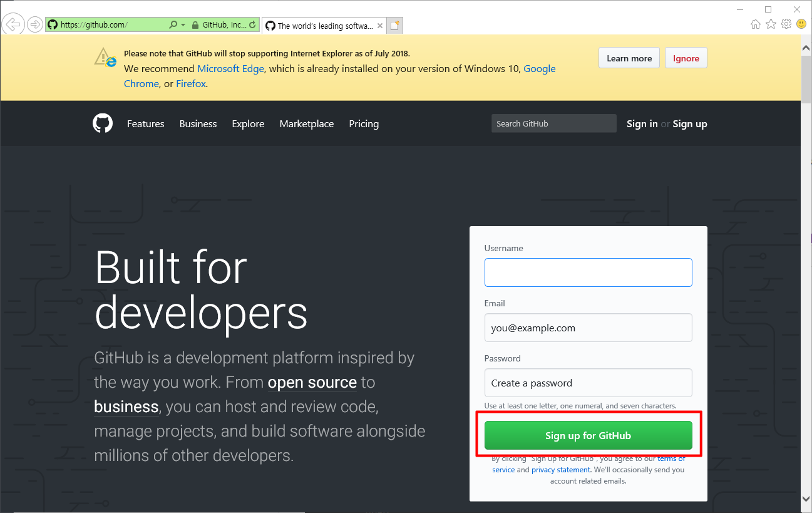This screenshot has height=513, width=812.
Task: Follow the Microsoft Edge link
Action: [231, 69]
